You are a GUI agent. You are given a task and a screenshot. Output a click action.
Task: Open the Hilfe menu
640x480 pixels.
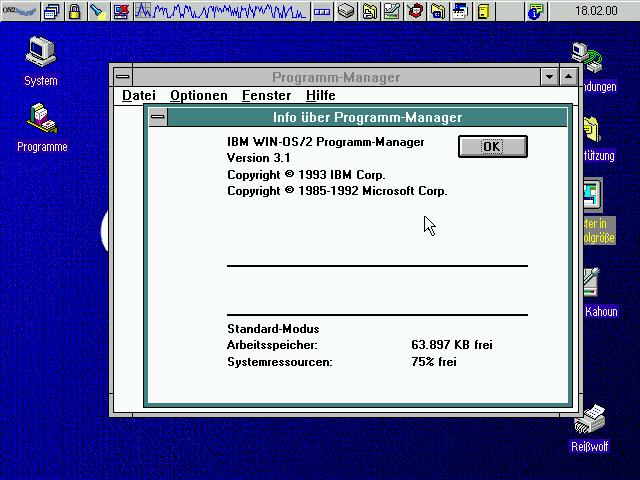tap(321, 96)
